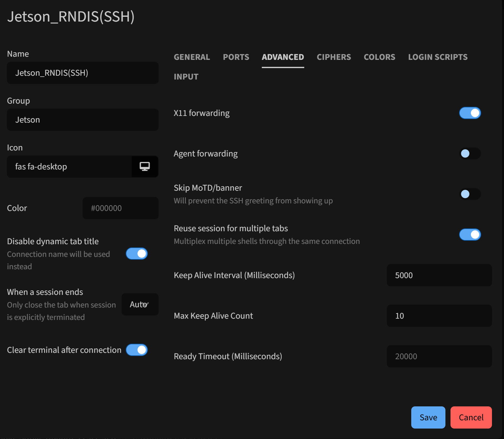Open the Login Scripts tab

point(438,57)
